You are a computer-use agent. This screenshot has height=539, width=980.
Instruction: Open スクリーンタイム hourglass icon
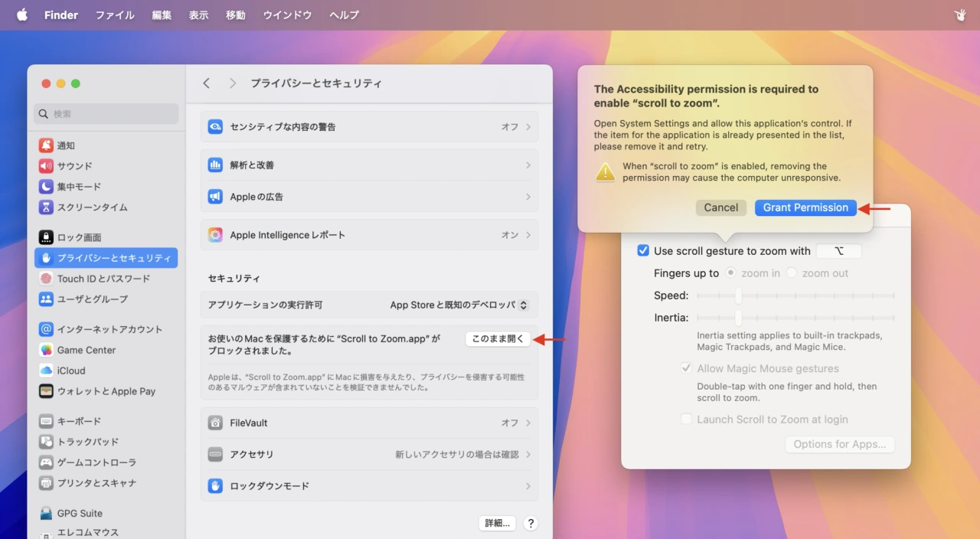click(x=46, y=207)
